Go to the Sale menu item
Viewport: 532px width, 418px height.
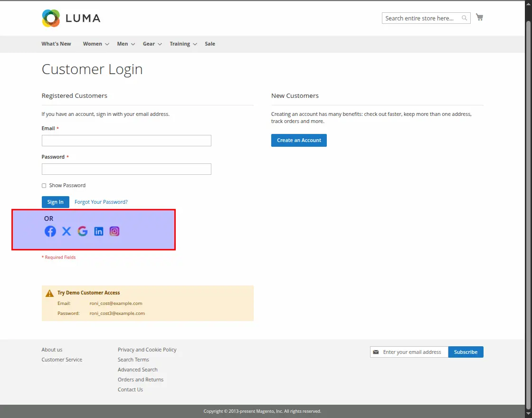[x=210, y=44]
